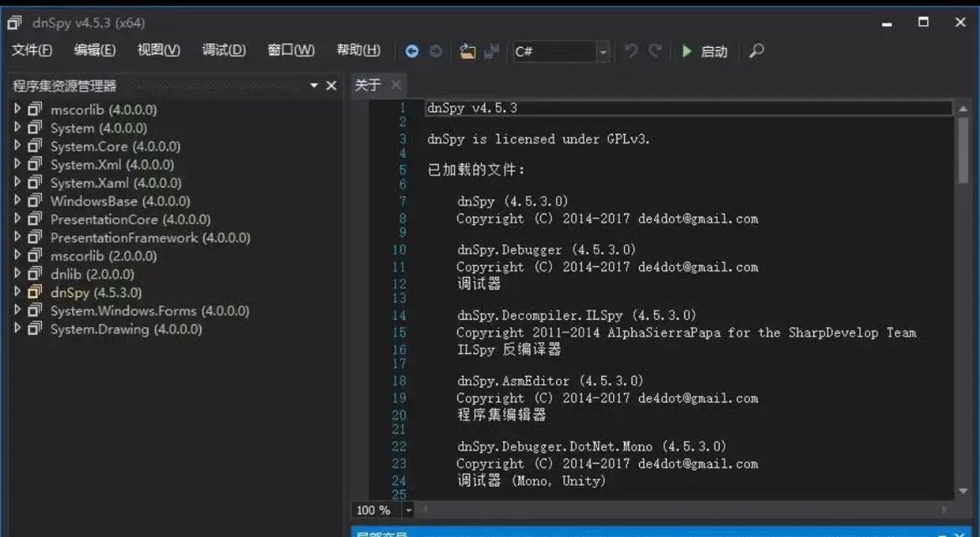Open the C# language dropdown
Image resolution: width=980 pixels, height=537 pixels.
click(x=603, y=52)
